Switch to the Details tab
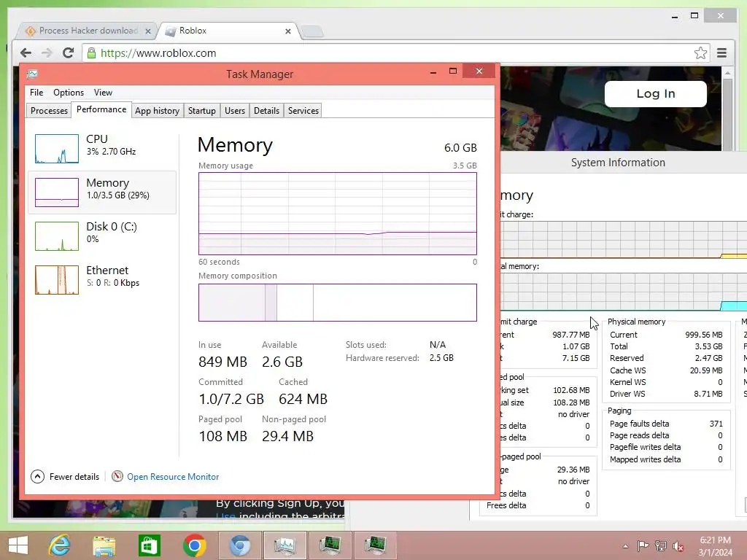The width and height of the screenshot is (747, 560). click(266, 111)
